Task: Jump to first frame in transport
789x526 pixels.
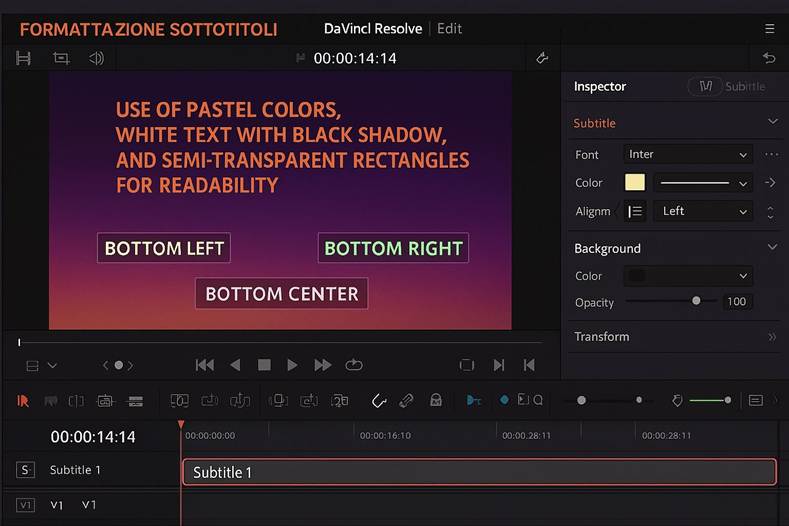Action: point(205,365)
